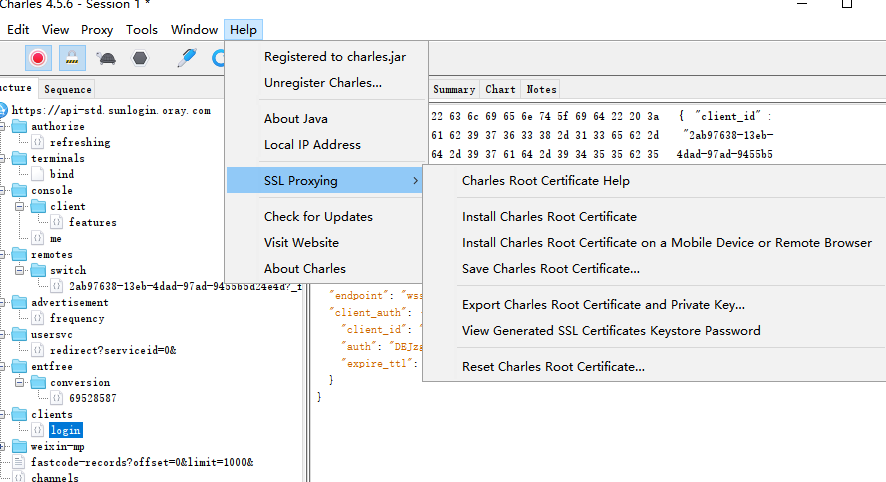Click the Breakpoints hexagon icon
Image resolution: width=886 pixels, height=482 pixels.
coord(140,58)
